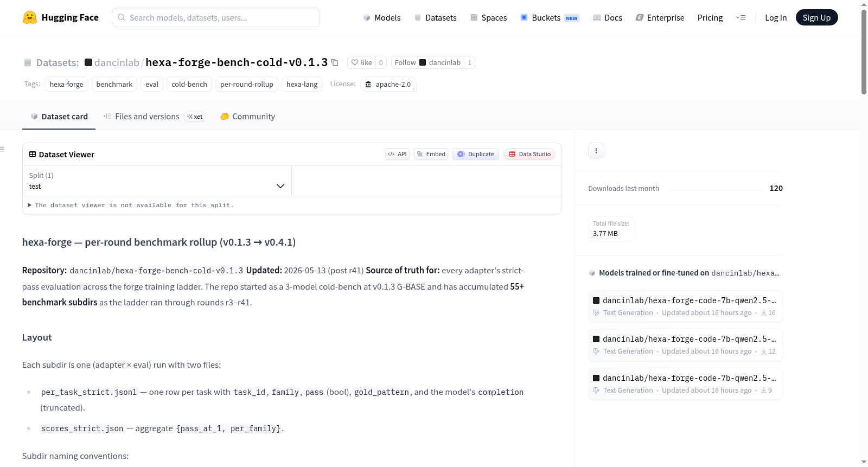Click the datasets icon beside the 'Datasets:' label
The image size is (868, 467).
(x=28, y=63)
